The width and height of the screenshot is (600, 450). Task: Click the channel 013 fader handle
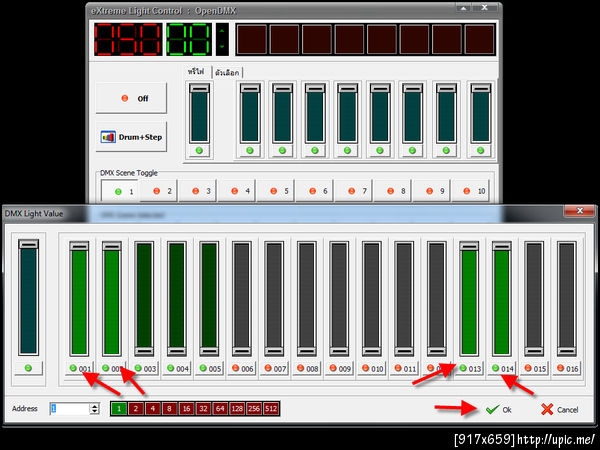[469, 246]
